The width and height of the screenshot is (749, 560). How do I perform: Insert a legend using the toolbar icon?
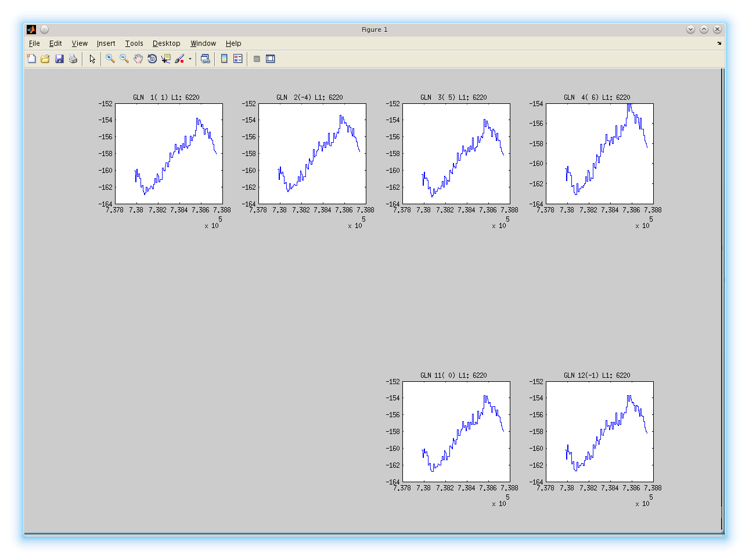click(238, 59)
